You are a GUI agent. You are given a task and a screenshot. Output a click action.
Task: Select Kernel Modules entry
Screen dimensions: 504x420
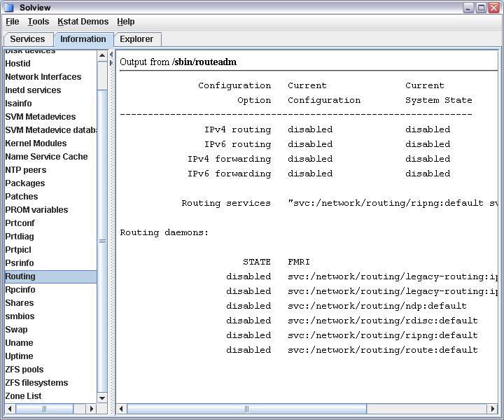point(51,143)
